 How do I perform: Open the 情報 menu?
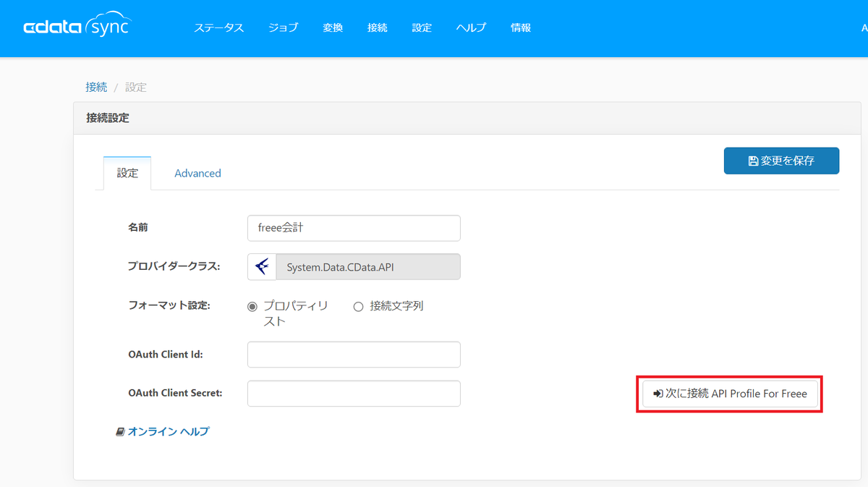pos(521,27)
